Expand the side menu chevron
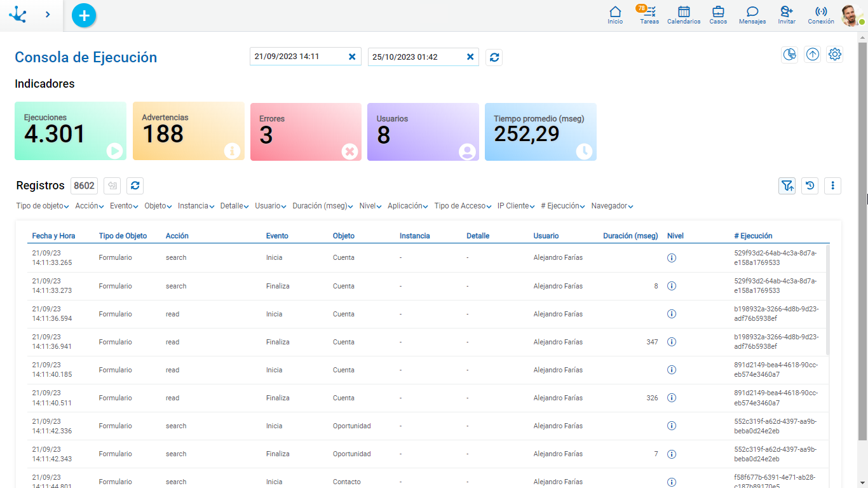The width and height of the screenshot is (868, 488). click(x=48, y=14)
